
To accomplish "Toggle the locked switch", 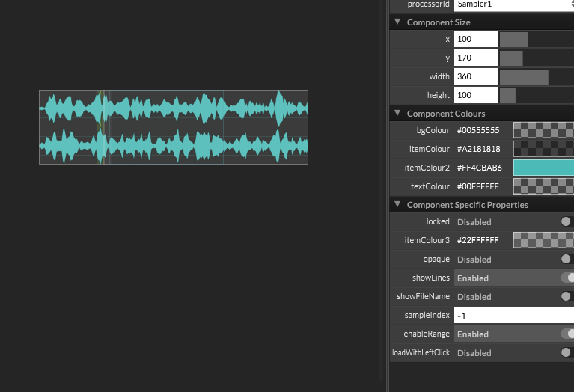I will (x=567, y=222).
